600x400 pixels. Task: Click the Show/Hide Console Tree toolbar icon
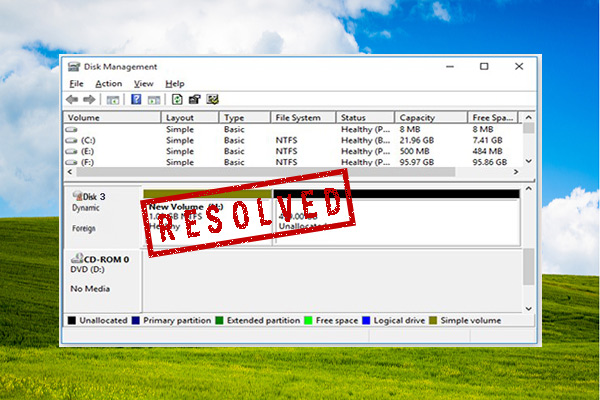[x=113, y=100]
